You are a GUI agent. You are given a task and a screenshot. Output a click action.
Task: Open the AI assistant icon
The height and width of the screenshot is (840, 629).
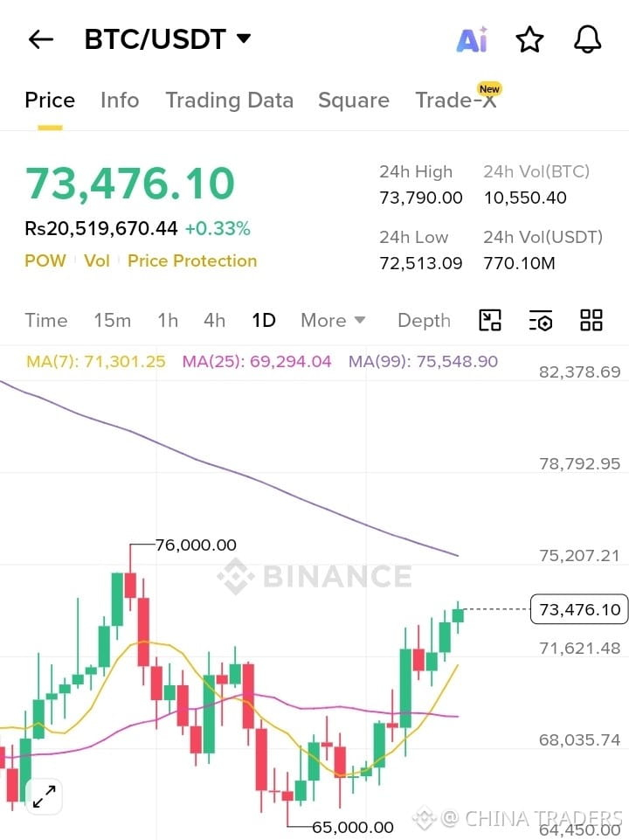pyautogui.click(x=472, y=39)
